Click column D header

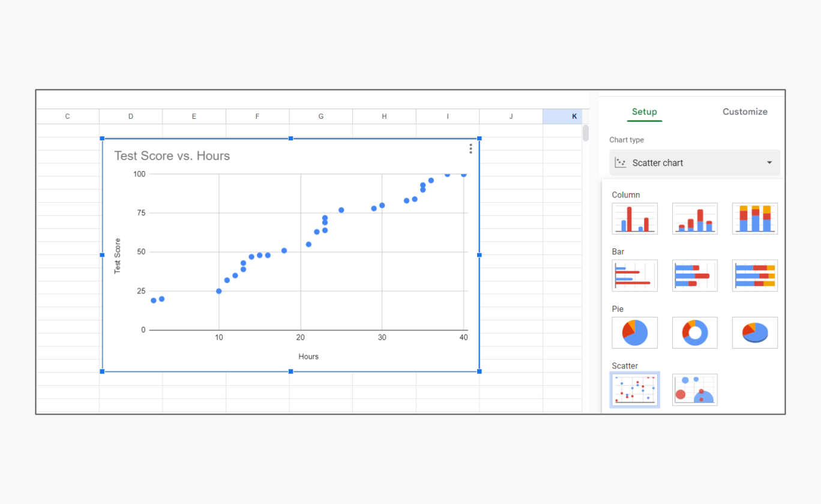131,116
